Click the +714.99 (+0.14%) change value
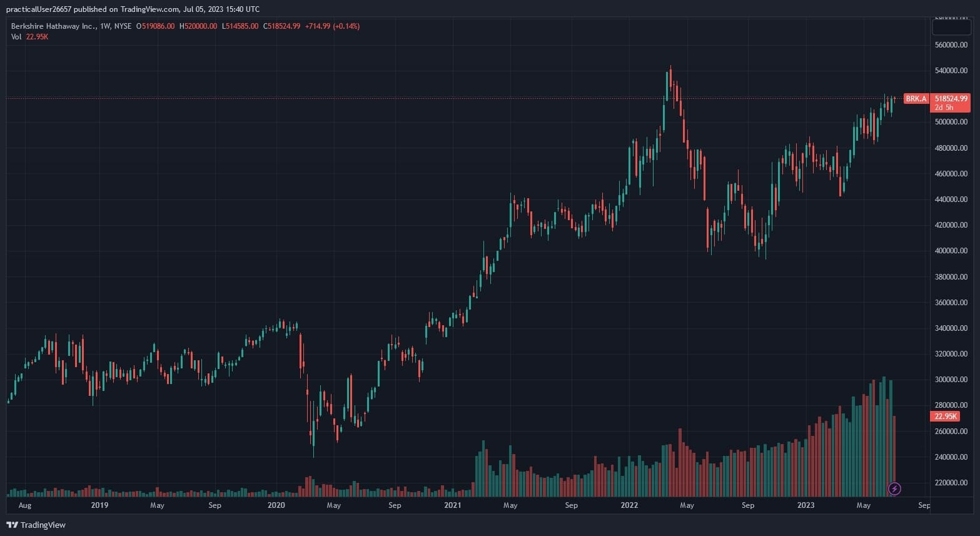This screenshot has height=536, width=980. (x=332, y=26)
